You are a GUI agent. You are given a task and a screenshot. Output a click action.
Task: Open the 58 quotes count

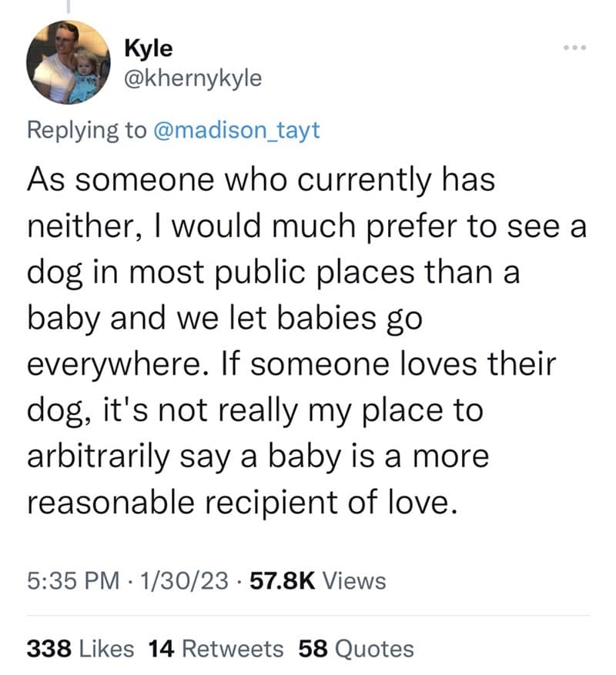point(313,649)
